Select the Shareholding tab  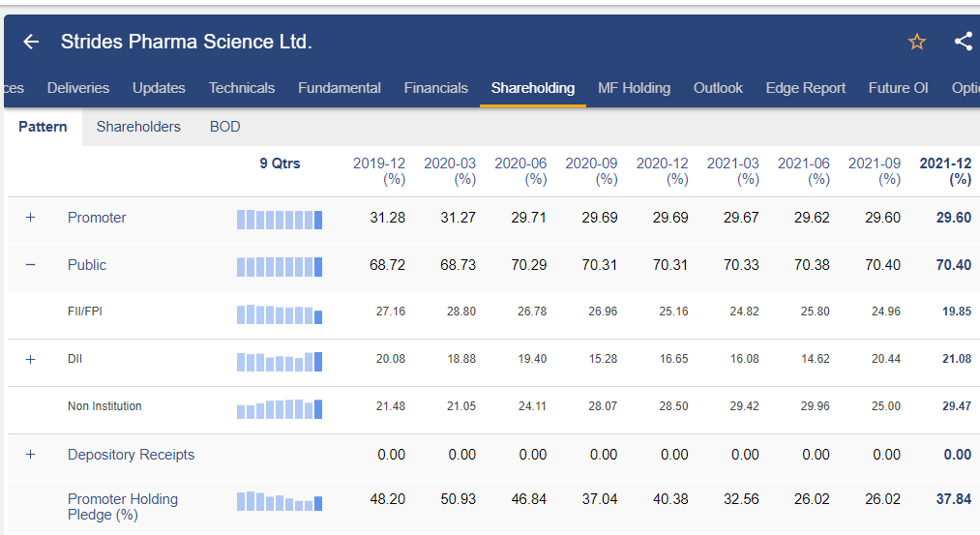click(x=532, y=88)
